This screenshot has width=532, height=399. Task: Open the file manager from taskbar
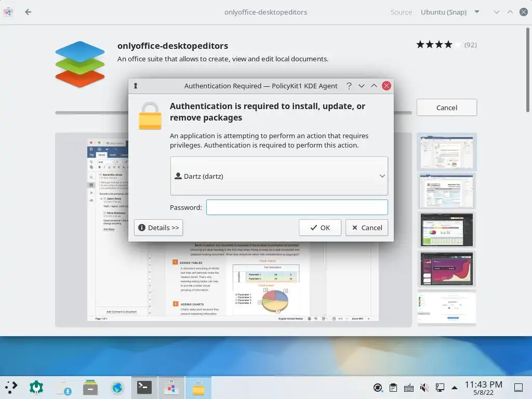(x=90, y=388)
